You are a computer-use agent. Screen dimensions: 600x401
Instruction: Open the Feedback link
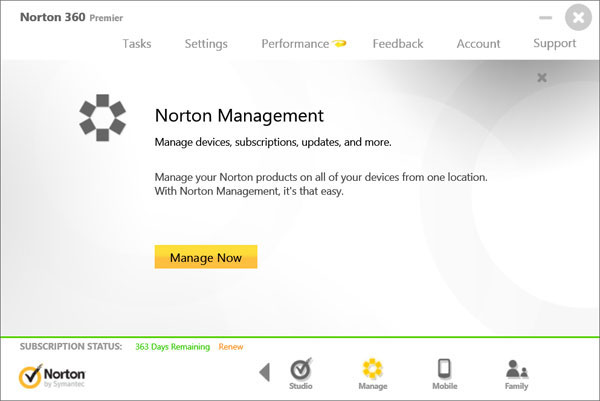tap(398, 44)
